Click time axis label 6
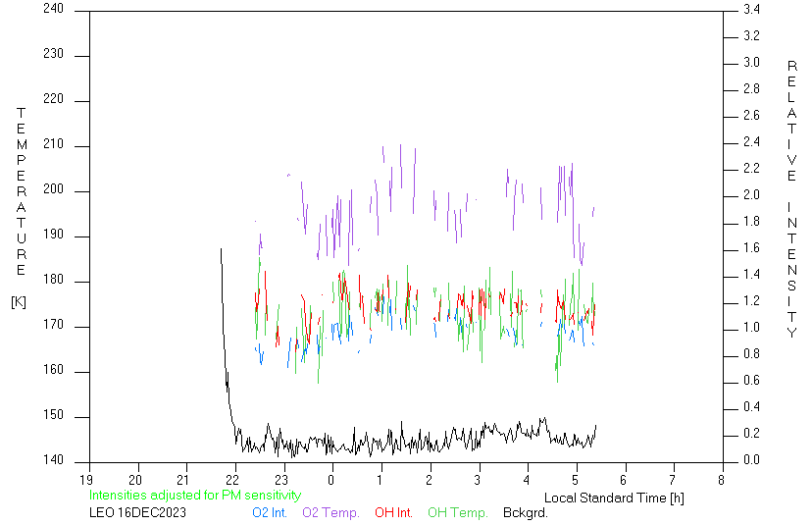This screenshot has width=812, height=525. pos(624,480)
